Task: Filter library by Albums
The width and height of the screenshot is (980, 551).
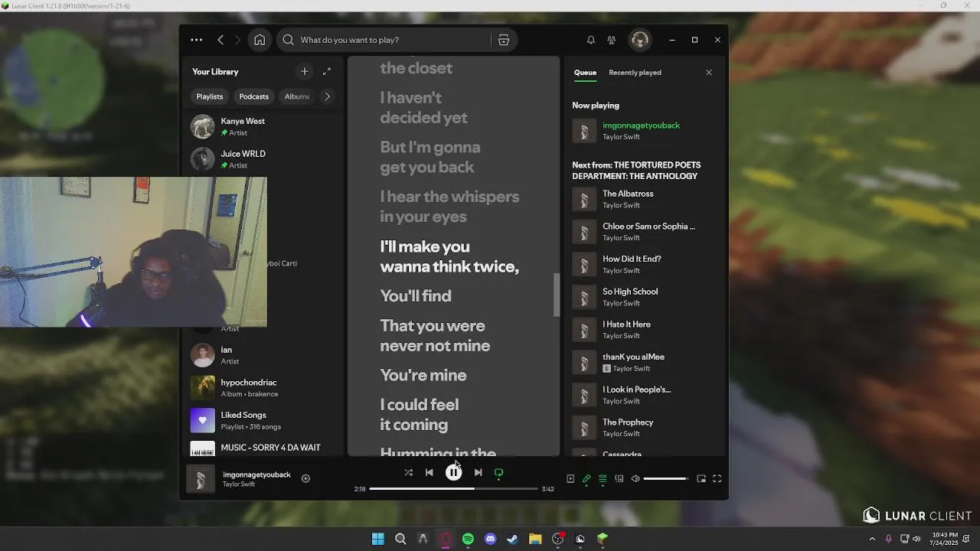Action: point(297,96)
